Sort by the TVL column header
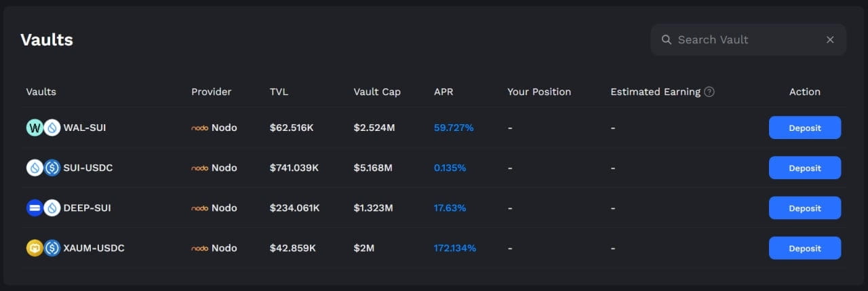The width and height of the screenshot is (868, 291). coord(279,92)
